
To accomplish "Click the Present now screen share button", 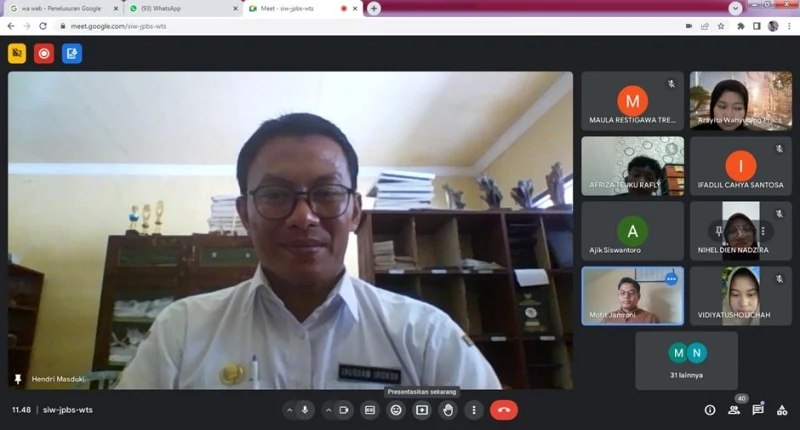I will click(422, 410).
